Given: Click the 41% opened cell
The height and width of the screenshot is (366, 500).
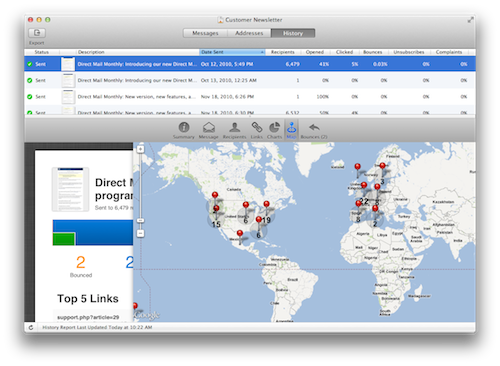Looking at the screenshot, I should [324, 64].
